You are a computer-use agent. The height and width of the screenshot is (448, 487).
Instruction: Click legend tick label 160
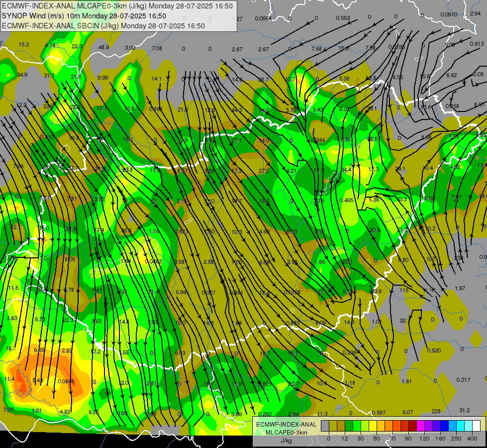440,439
